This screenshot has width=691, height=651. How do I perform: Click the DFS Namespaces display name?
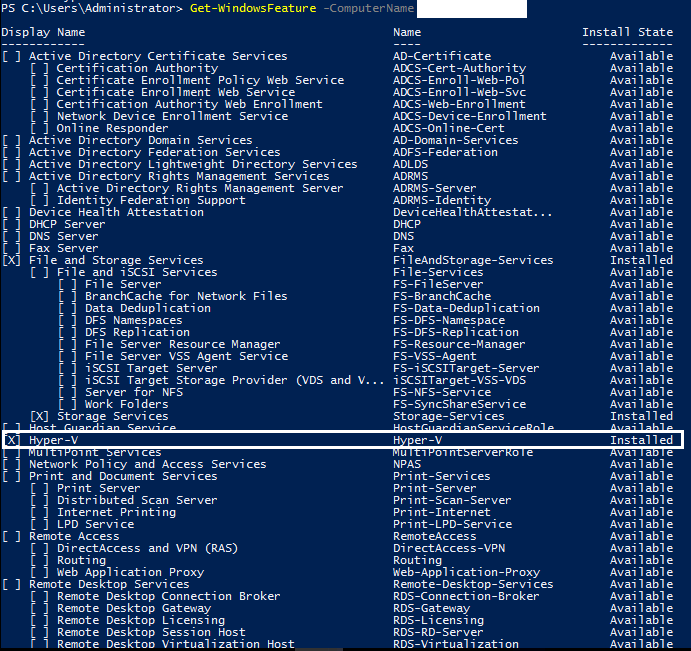pos(134,320)
